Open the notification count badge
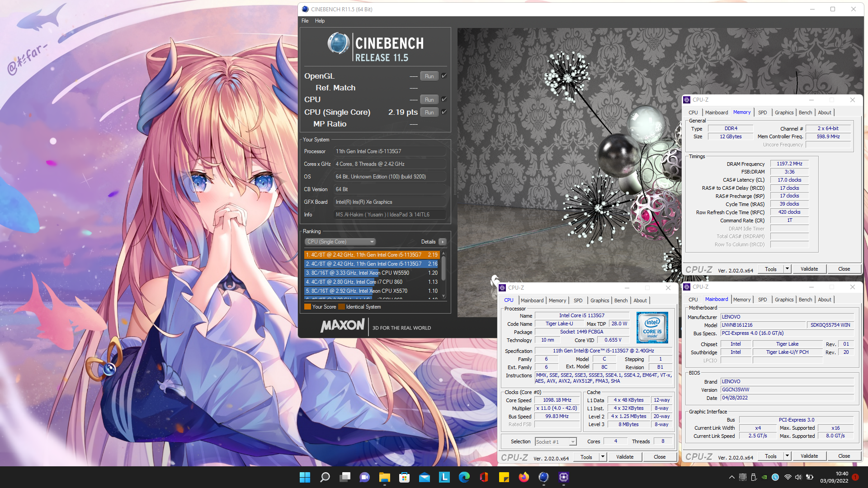 point(855,477)
